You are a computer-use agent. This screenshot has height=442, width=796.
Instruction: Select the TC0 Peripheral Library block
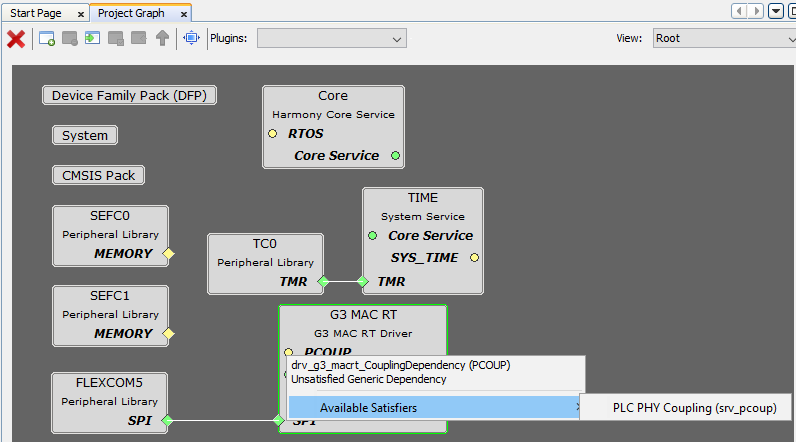(265, 264)
